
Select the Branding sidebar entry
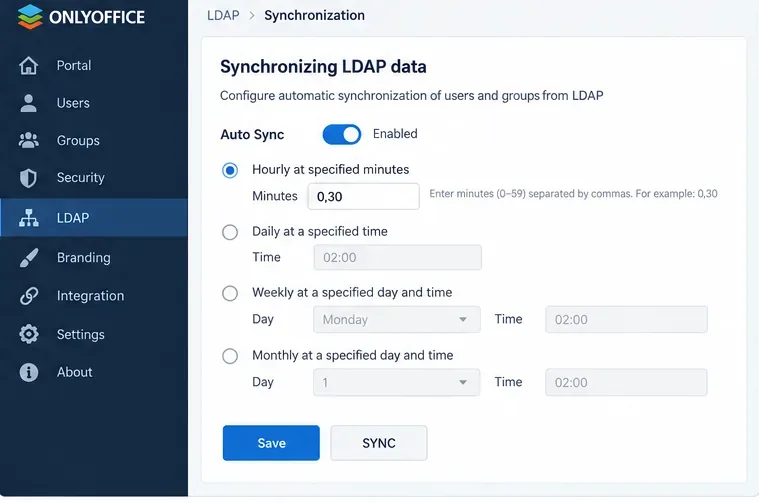pos(83,258)
